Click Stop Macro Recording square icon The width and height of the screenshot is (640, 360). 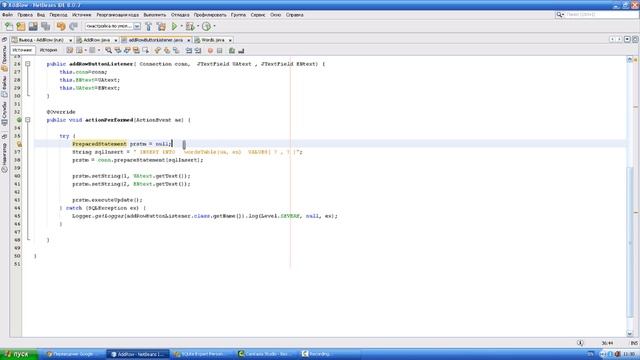[x=220, y=51]
